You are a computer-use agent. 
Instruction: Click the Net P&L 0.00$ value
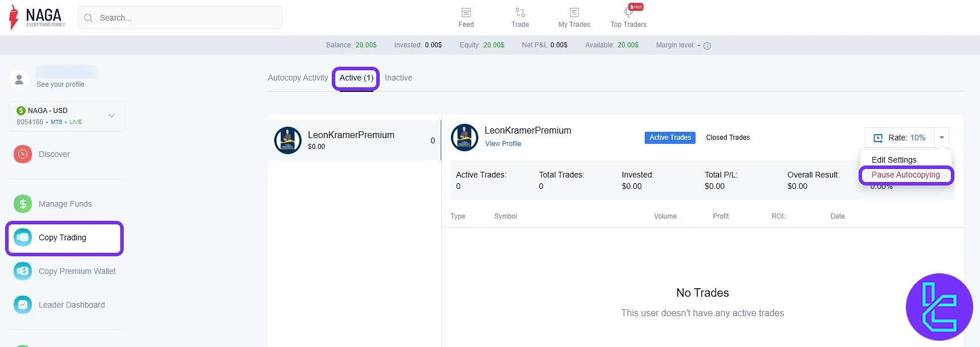(559, 45)
